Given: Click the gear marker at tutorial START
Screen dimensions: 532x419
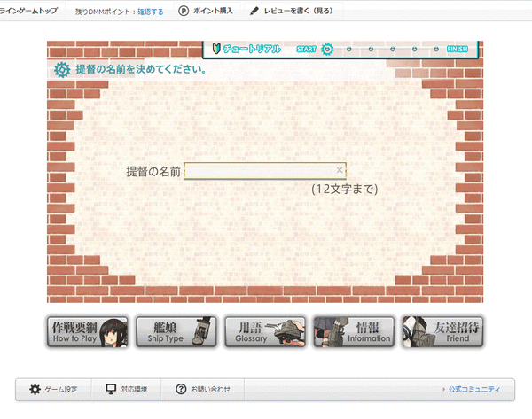Looking at the screenshot, I should (x=327, y=50).
